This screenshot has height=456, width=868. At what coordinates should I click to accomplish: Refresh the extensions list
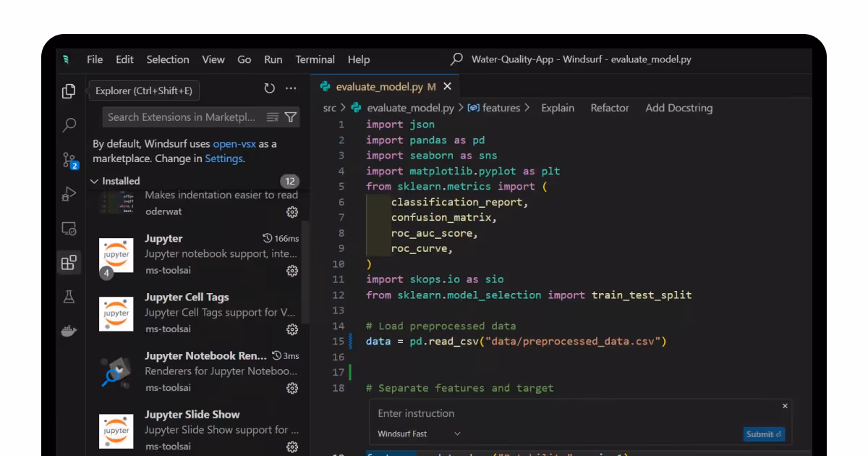tap(270, 88)
